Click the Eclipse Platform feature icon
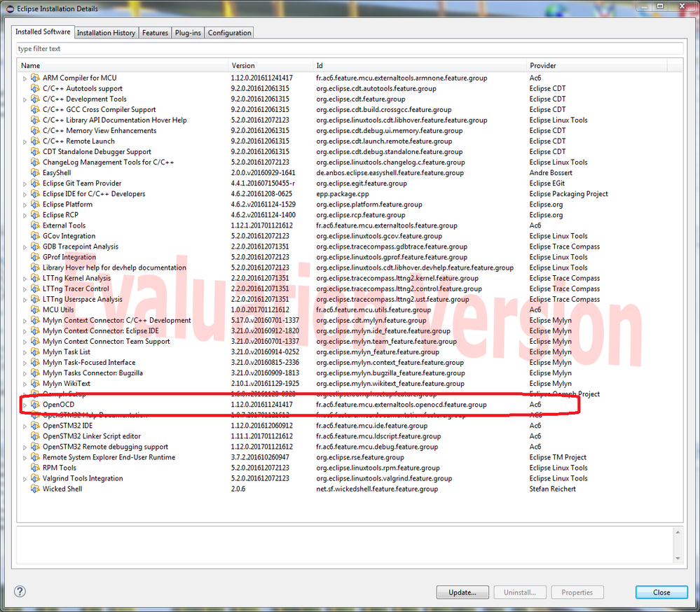 point(35,204)
